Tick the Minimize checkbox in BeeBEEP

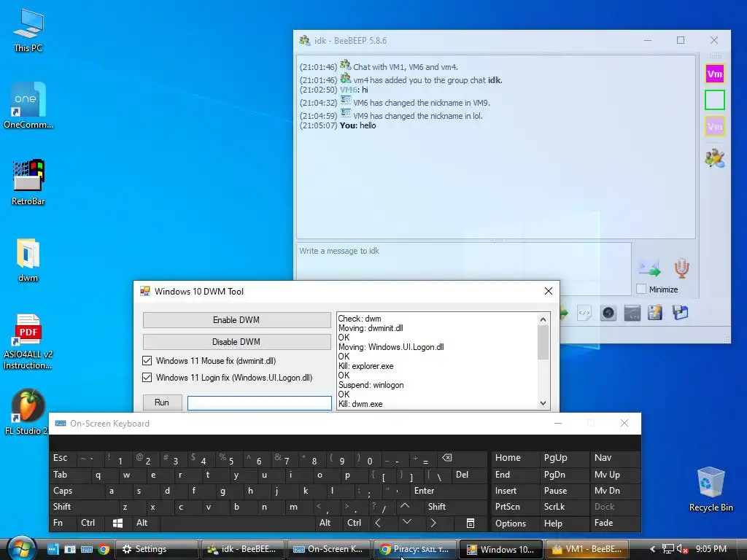(641, 289)
